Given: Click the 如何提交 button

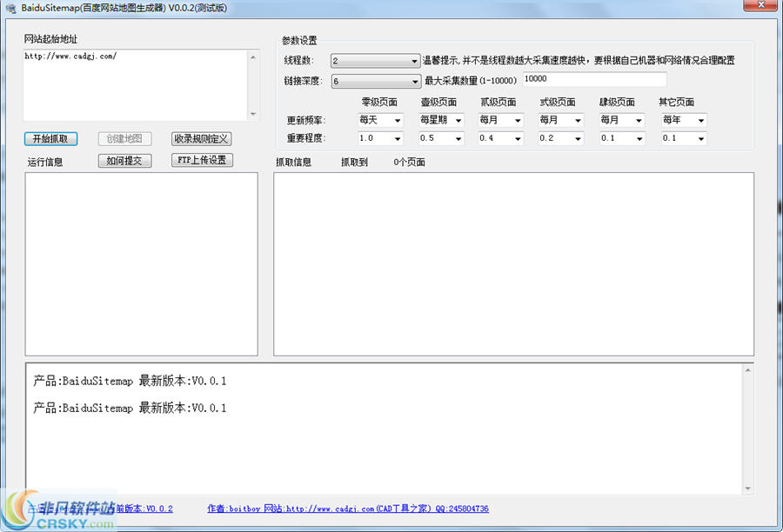Looking at the screenshot, I should (x=124, y=161).
